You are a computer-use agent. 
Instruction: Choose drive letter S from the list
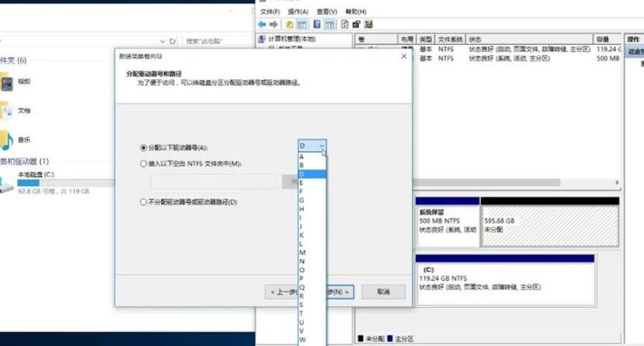click(x=312, y=305)
